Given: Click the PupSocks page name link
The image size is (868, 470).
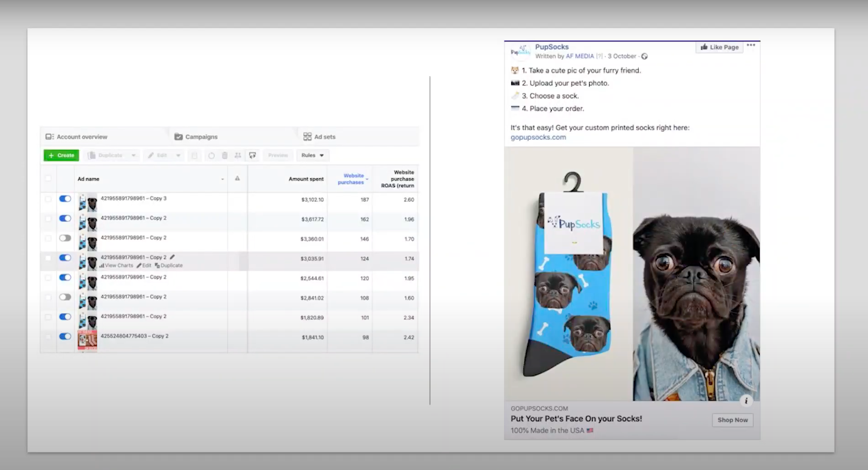Looking at the screenshot, I should click(552, 47).
